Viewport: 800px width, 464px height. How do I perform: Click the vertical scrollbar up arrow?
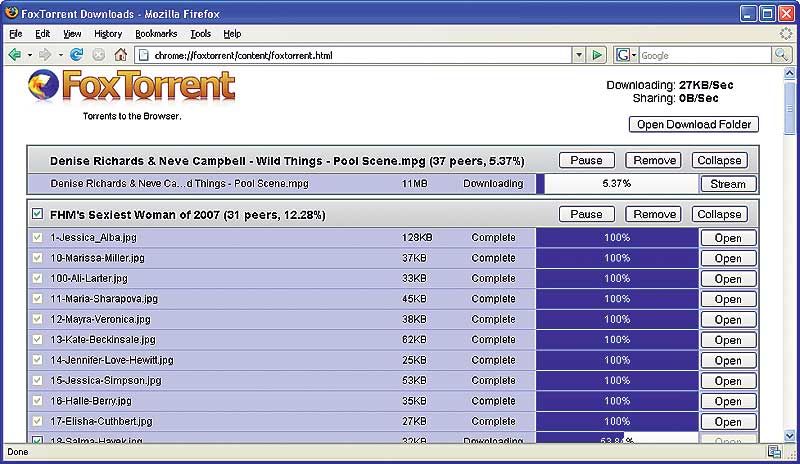[x=789, y=73]
